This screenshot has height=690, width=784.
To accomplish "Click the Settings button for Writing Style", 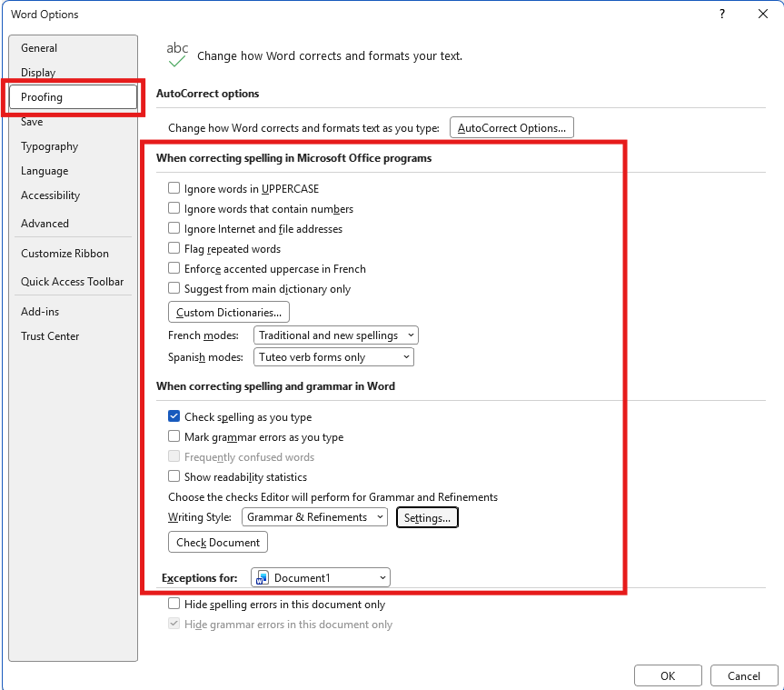I will pos(427,517).
